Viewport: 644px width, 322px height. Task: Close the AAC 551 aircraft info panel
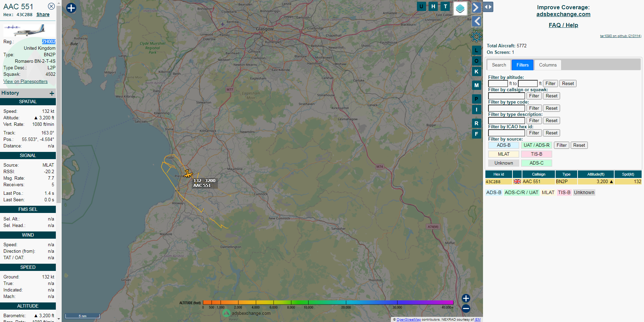click(51, 6)
